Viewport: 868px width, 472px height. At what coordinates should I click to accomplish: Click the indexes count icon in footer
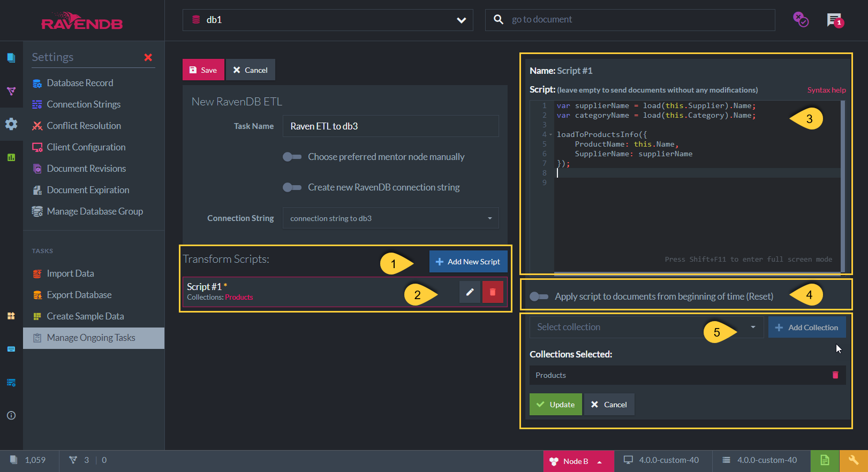73,460
